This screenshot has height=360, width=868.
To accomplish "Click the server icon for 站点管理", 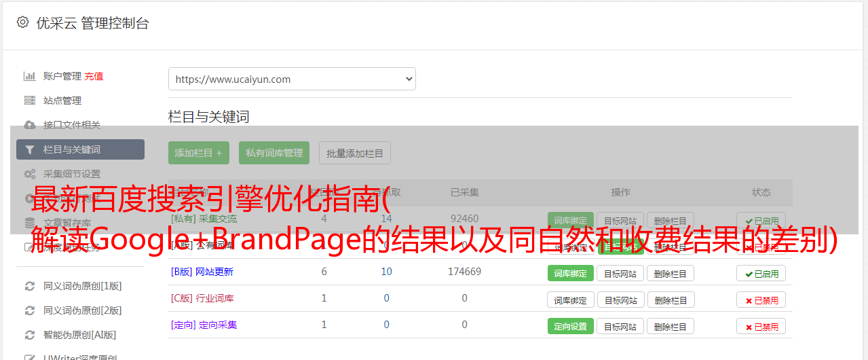I will (29, 101).
